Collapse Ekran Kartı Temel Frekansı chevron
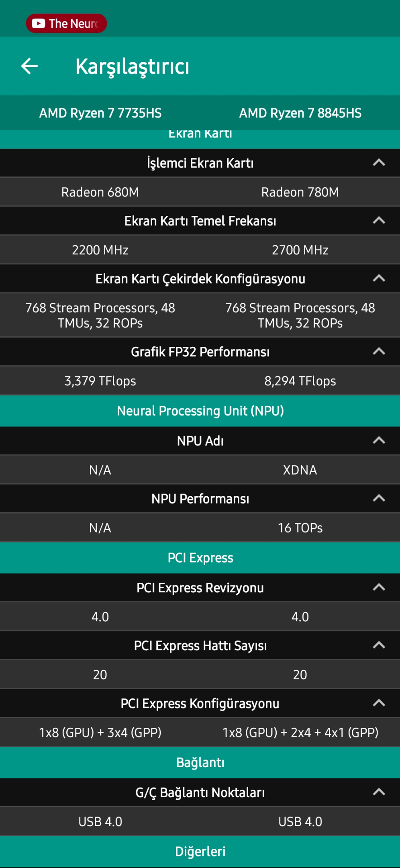 379,221
